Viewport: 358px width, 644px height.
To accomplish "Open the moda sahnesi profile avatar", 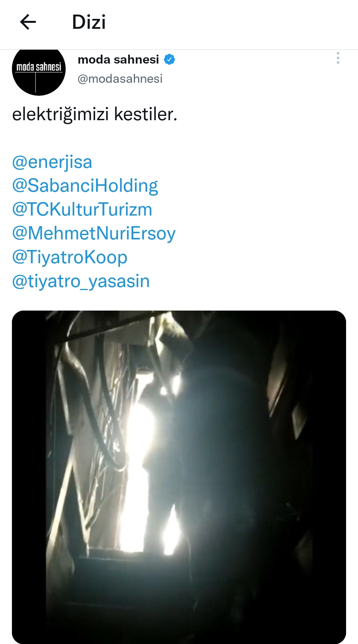I will click(x=39, y=69).
